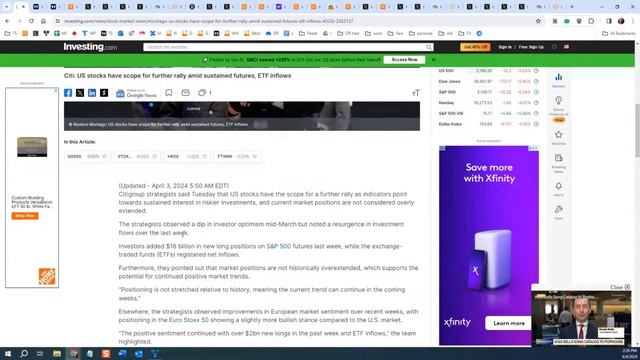Open Chrome side panel icon
The height and width of the screenshot is (360, 640).
click(609, 21)
